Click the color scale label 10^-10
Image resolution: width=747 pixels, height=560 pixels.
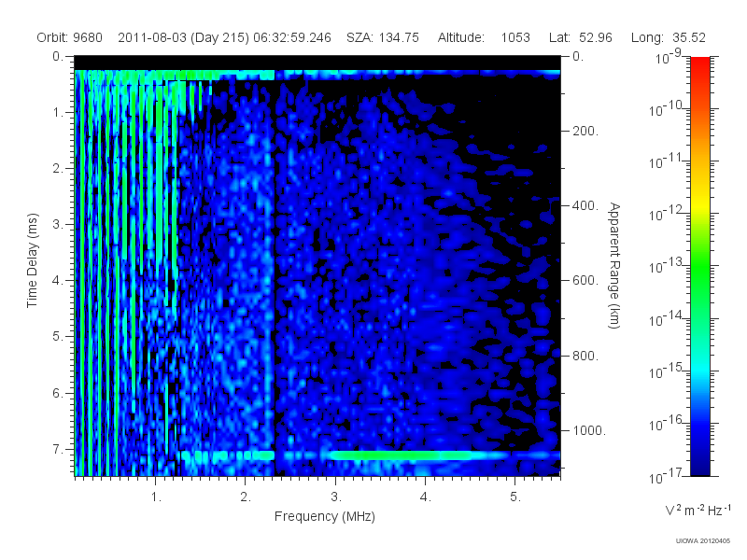pos(667,109)
